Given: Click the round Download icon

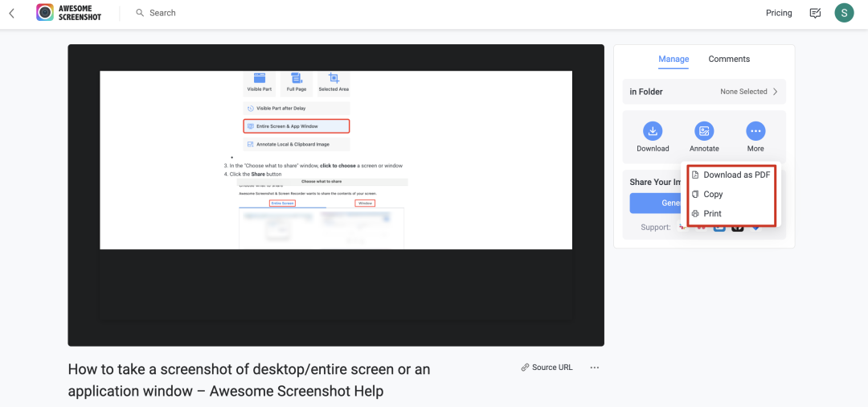Looking at the screenshot, I should [x=653, y=131].
